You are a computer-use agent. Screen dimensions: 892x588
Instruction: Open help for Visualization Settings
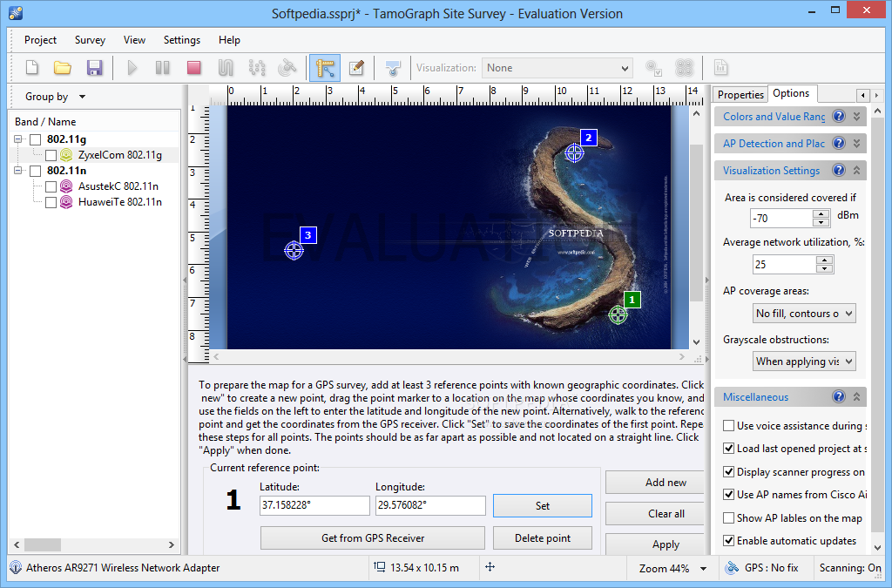click(839, 170)
